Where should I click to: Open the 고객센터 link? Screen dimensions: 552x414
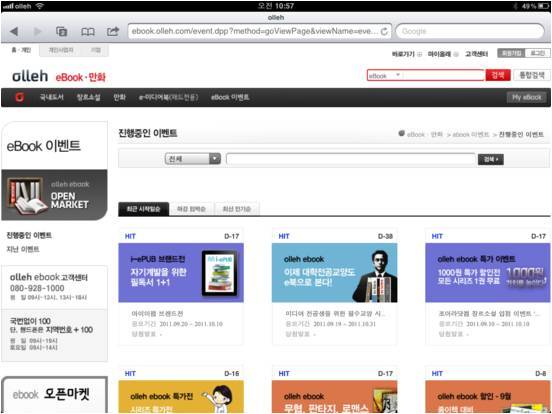[476, 54]
